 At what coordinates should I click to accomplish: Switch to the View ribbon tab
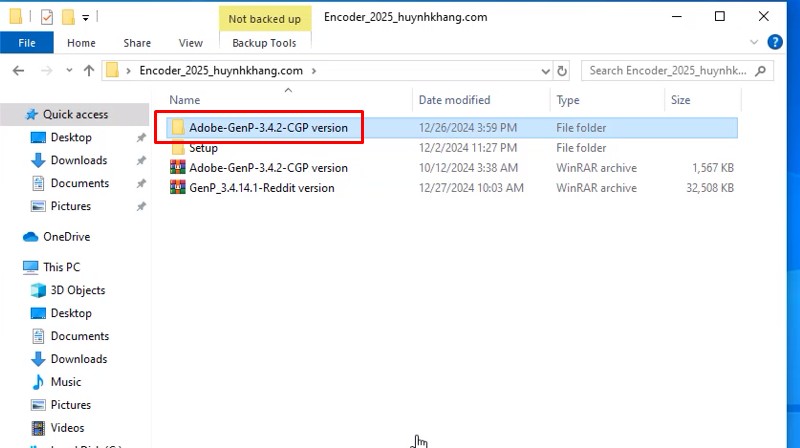190,43
